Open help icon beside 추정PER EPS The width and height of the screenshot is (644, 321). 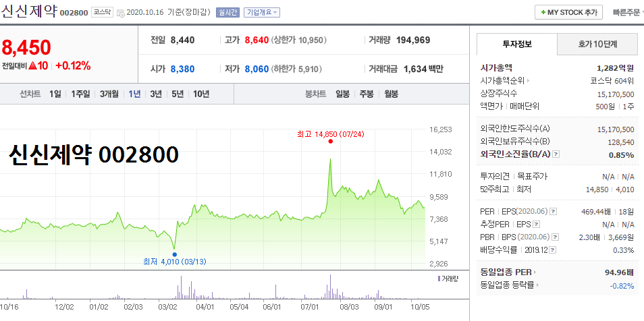point(537,225)
